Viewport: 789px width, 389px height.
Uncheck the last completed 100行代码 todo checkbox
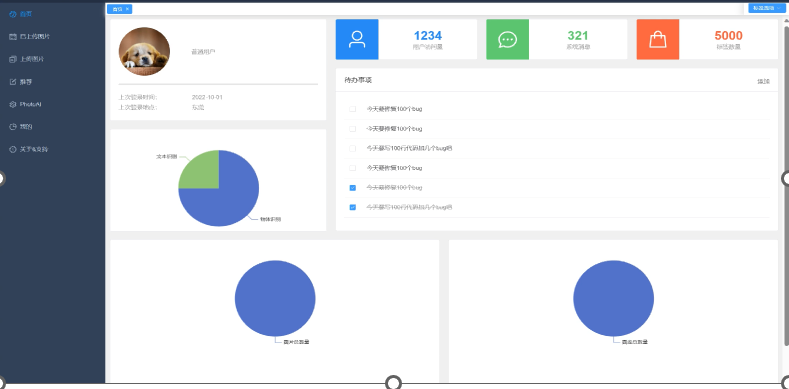point(353,207)
